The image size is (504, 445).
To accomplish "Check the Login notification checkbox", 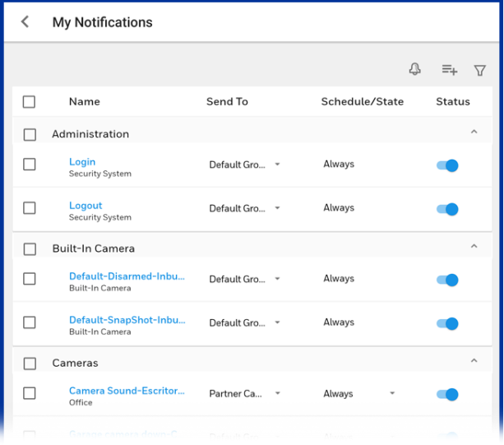I will [30, 165].
